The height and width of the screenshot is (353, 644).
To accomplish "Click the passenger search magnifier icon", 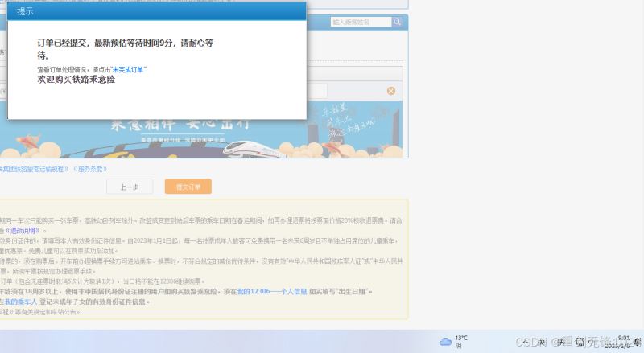I will point(397,22).
